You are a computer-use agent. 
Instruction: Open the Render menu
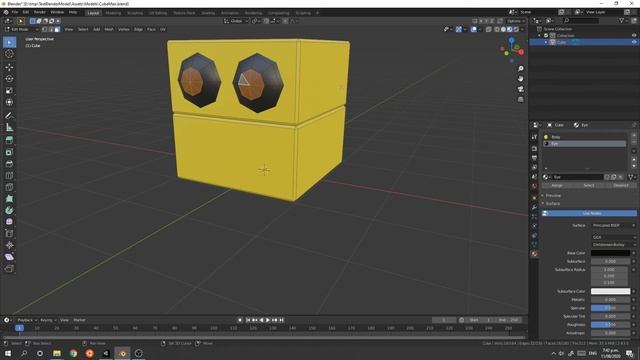point(40,12)
